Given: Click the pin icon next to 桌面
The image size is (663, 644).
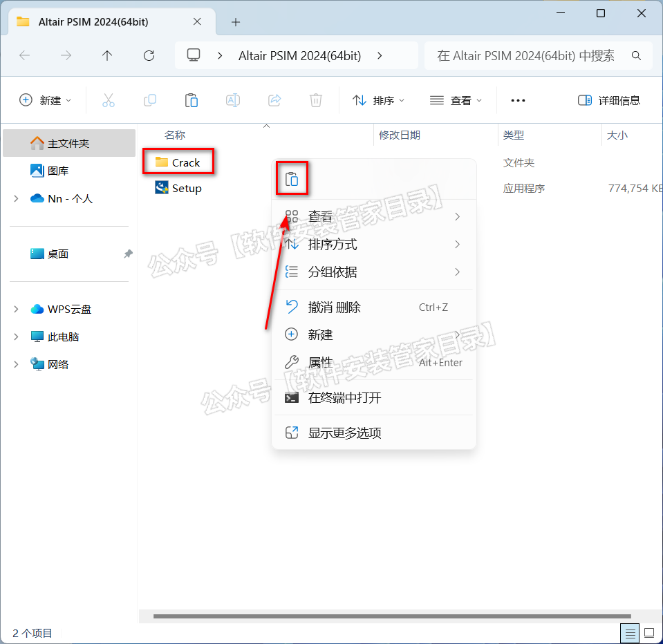Looking at the screenshot, I should (128, 254).
